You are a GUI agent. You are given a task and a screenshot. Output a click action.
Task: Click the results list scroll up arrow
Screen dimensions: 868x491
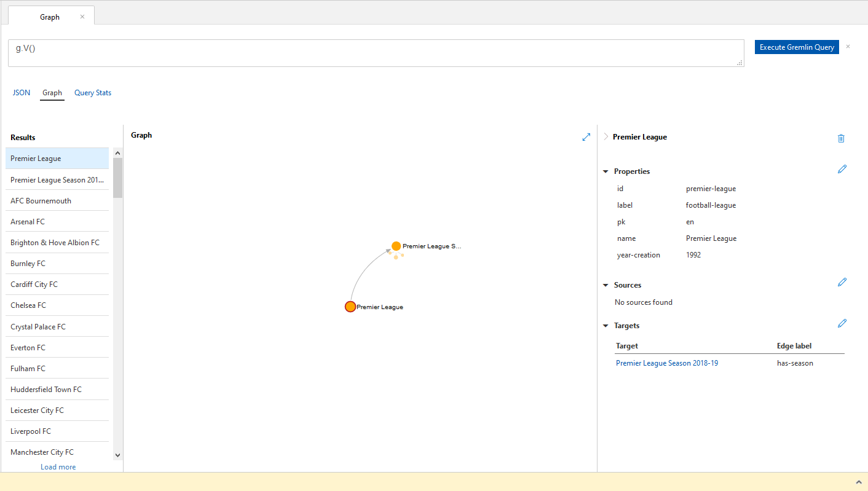pyautogui.click(x=117, y=153)
